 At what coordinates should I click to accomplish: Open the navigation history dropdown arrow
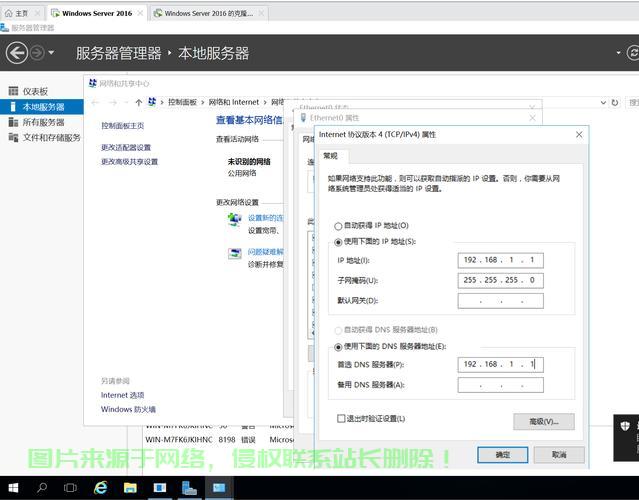51,53
